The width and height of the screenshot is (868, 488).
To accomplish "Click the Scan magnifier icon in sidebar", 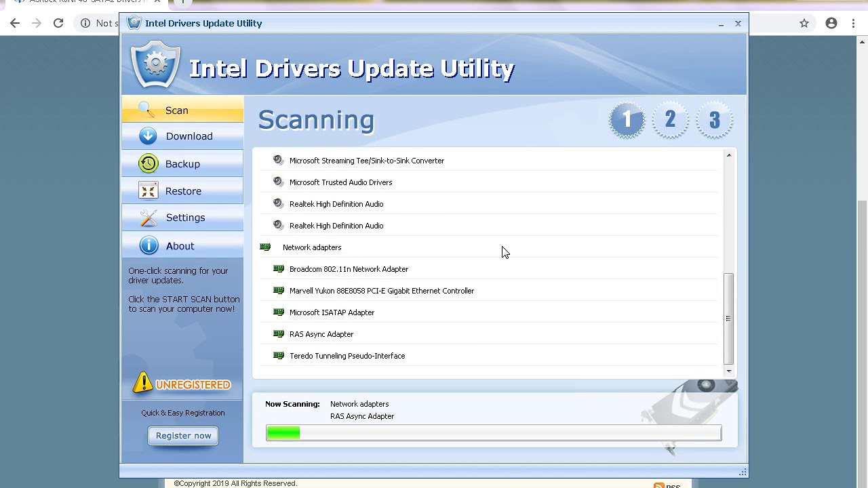I will pyautogui.click(x=146, y=109).
